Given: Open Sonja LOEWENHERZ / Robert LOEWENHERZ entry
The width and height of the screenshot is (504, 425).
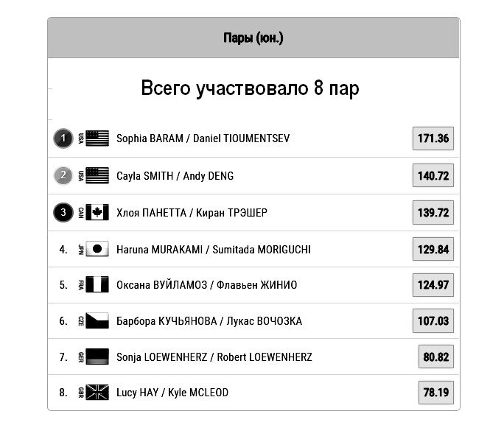Looking at the screenshot, I should (214, 357).
